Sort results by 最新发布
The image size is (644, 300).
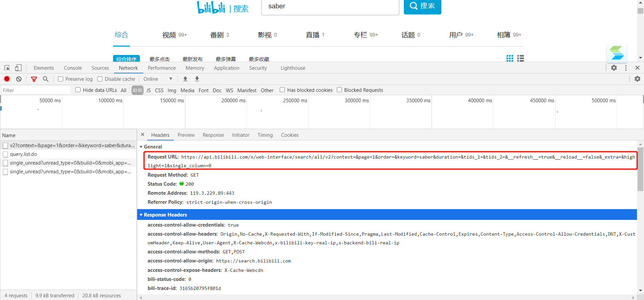click(x=193, y=59)
